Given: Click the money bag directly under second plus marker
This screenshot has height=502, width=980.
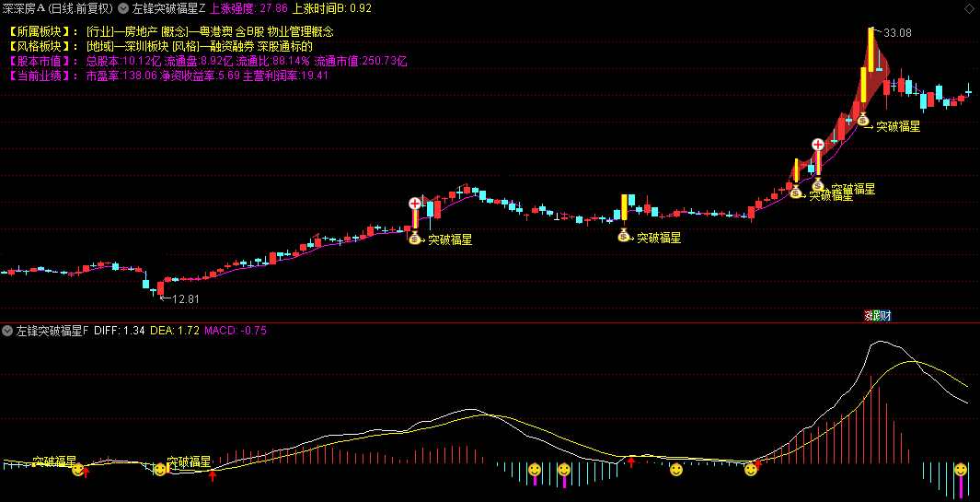Looking at the screenshot, I should [817, 184].
